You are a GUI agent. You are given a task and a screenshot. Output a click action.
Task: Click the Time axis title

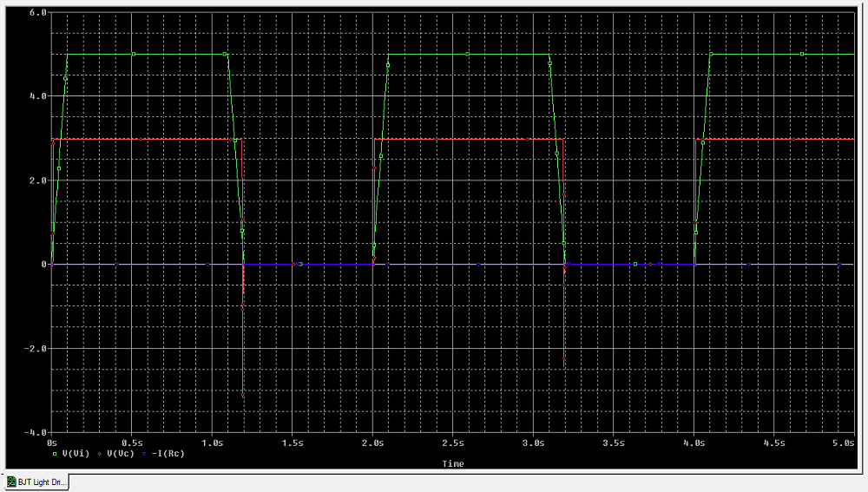tap(453, 463)
